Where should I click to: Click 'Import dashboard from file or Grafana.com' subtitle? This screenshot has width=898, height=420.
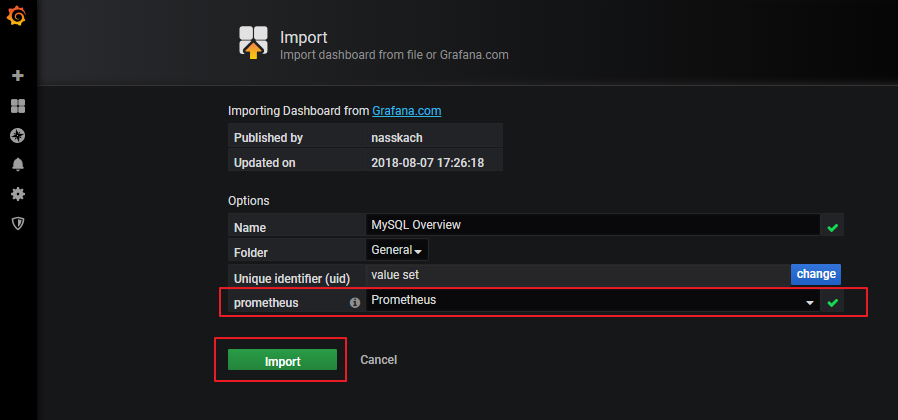[x=394, y=55]
